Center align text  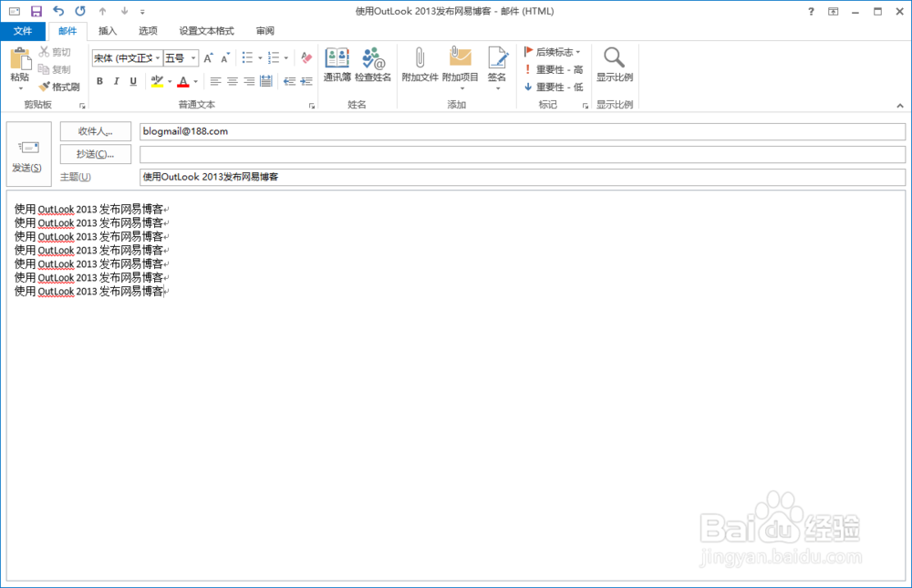point(233,81)
